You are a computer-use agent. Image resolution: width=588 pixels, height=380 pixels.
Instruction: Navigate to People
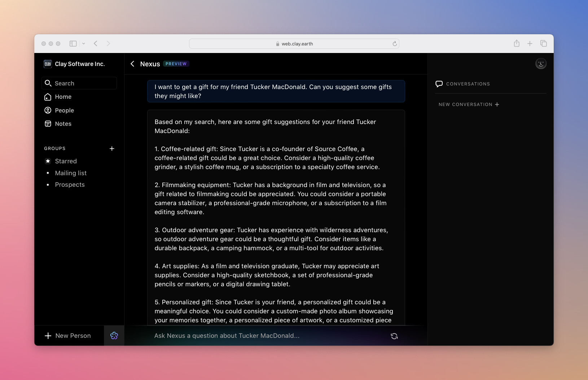coord(64,110)
